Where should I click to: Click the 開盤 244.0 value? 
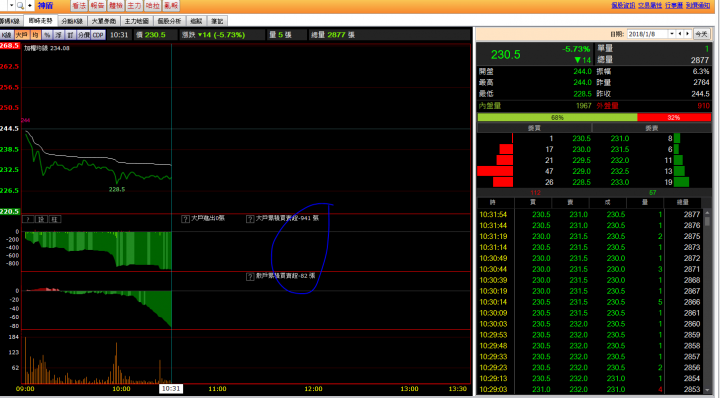click(x=582, y=72)
